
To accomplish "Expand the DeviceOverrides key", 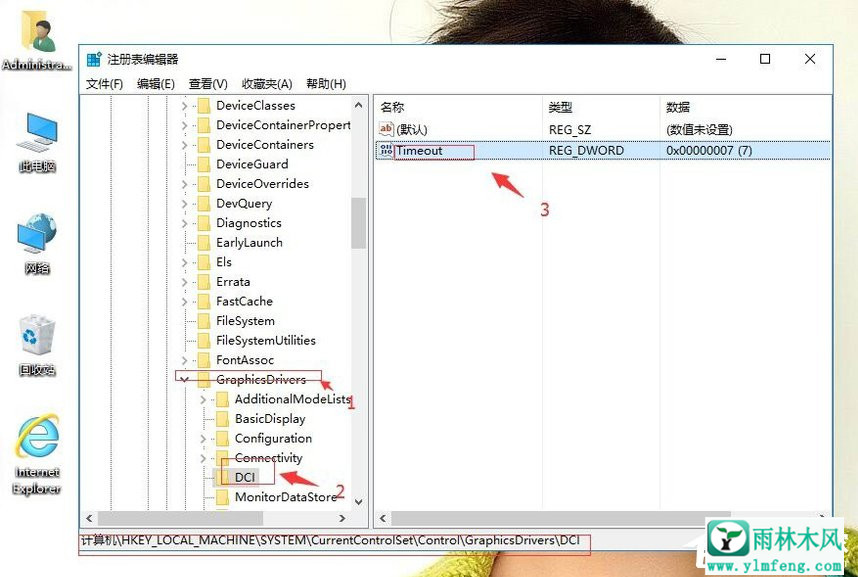I will pyautogui.click(x=184, y=184).
